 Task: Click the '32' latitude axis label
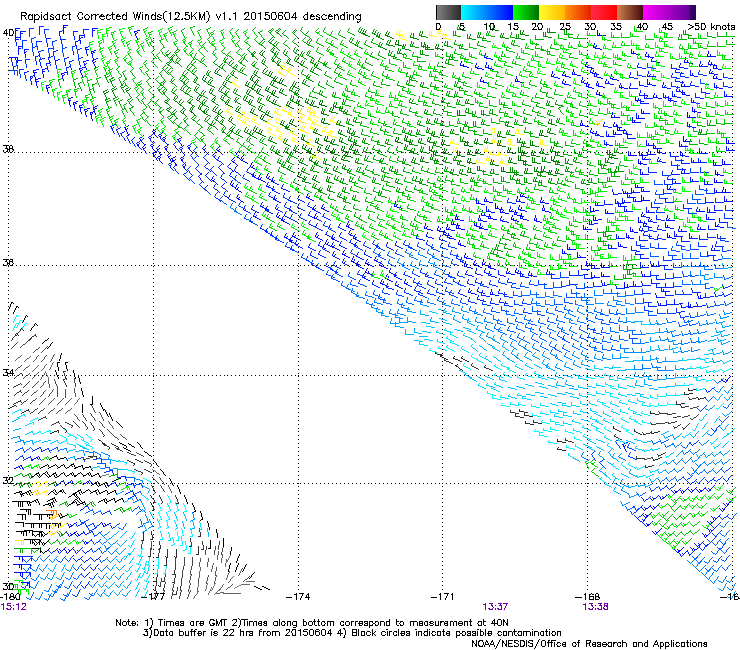pos(8,481)
